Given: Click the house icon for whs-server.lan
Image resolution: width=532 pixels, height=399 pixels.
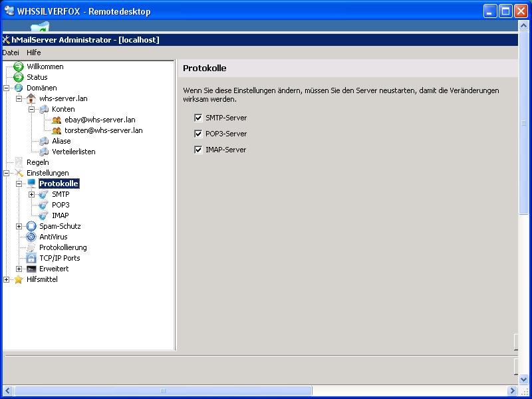Looking at the screenshot, I should (x=31, y=98).
